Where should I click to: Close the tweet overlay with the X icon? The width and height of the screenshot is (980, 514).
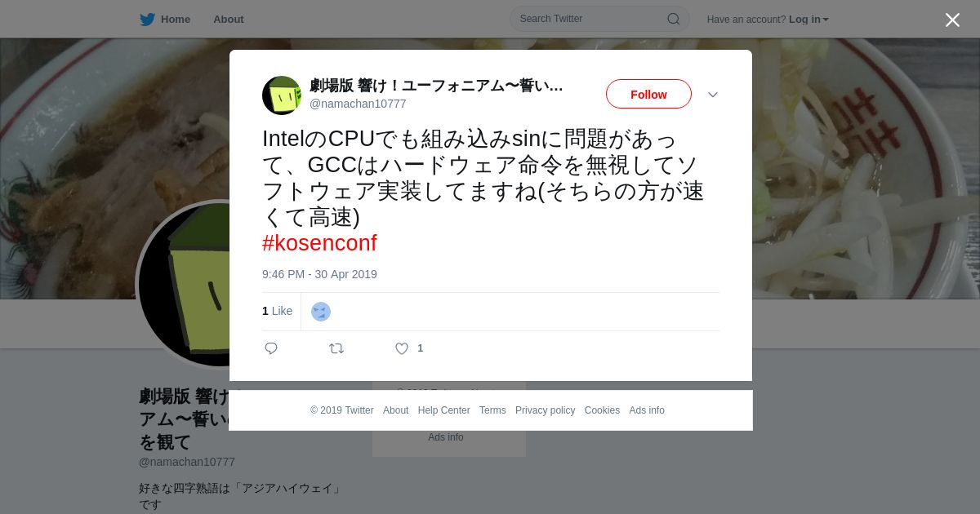pyautogui.click(x=952, y=20)
